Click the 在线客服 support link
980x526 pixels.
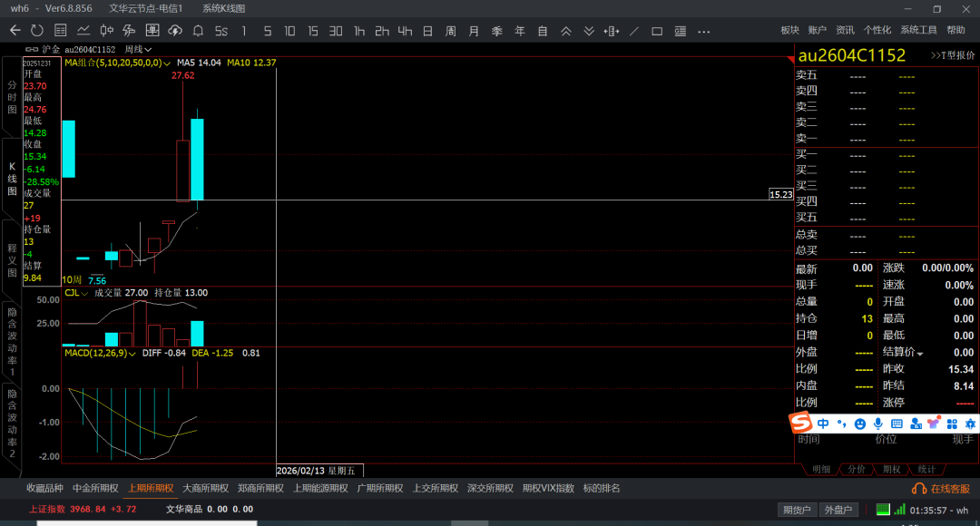tap(942, 489)
